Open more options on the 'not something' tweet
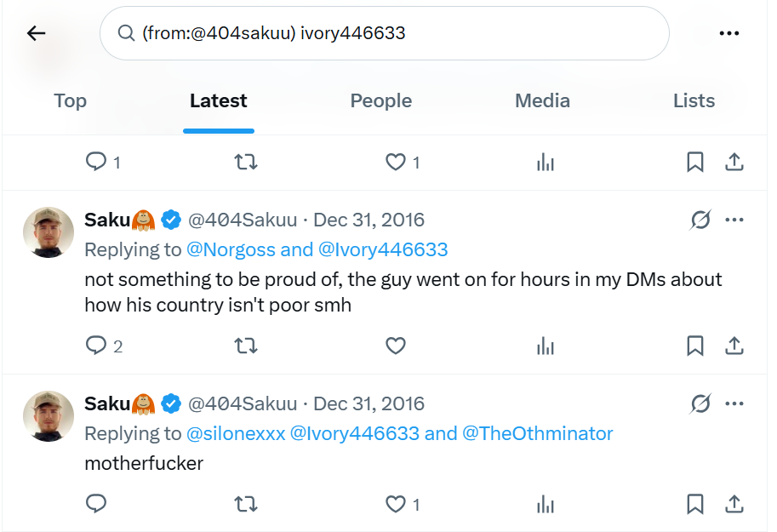 734,220
